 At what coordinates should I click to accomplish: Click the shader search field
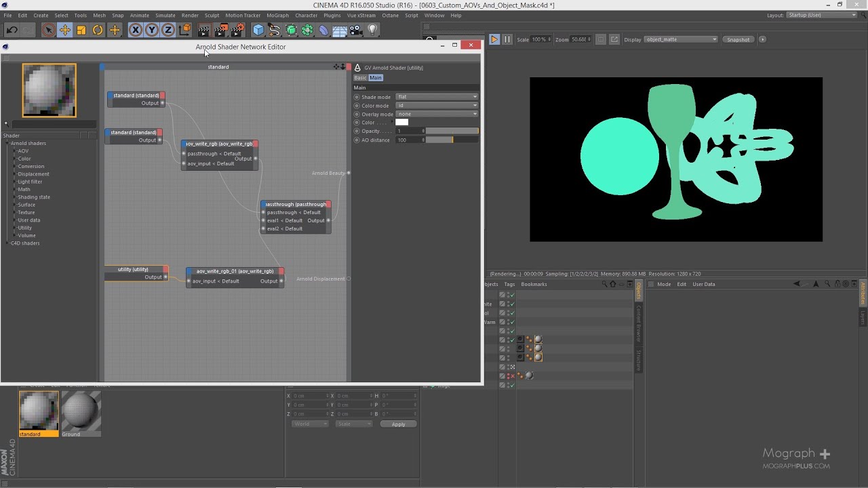(x=54, y=124)
